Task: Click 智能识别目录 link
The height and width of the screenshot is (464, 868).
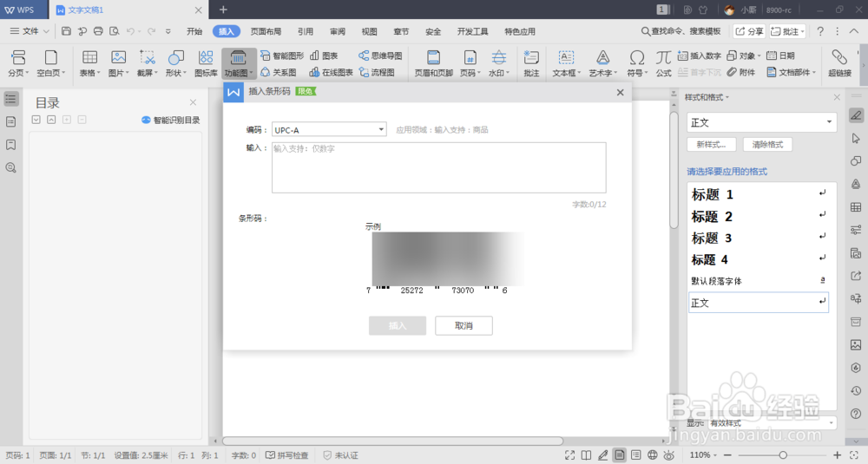Action: [x=170, y=120]
